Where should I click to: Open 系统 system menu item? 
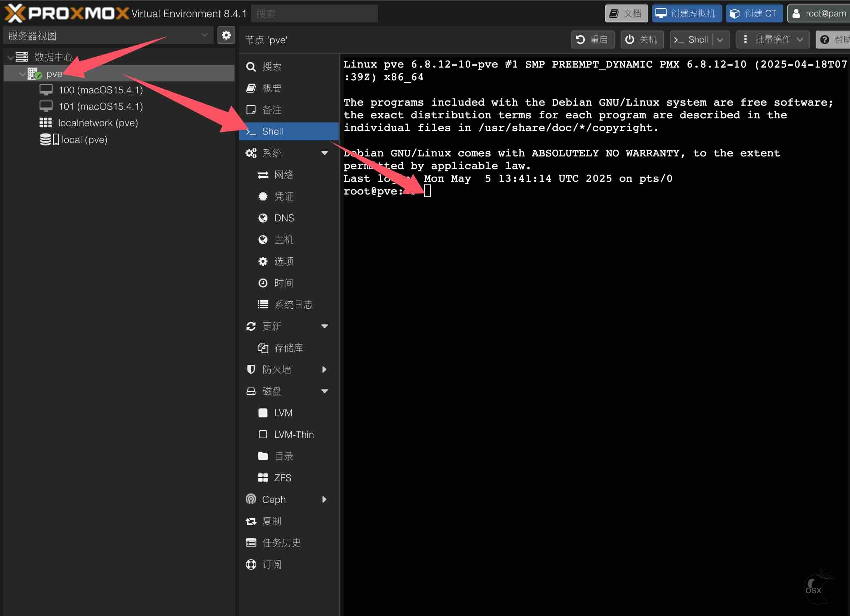pyautogui.click(x=289, y=153)
